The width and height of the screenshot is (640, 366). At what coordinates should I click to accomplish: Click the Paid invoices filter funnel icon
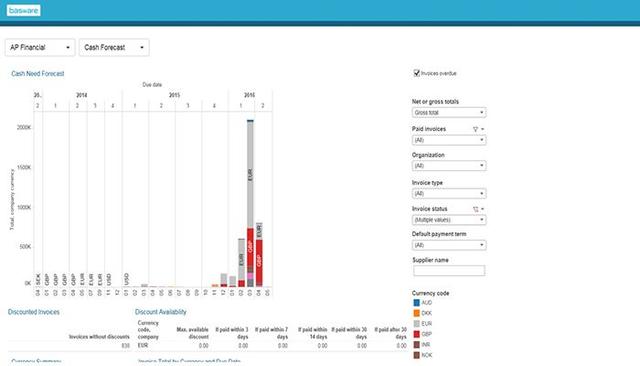click(475, 129)
